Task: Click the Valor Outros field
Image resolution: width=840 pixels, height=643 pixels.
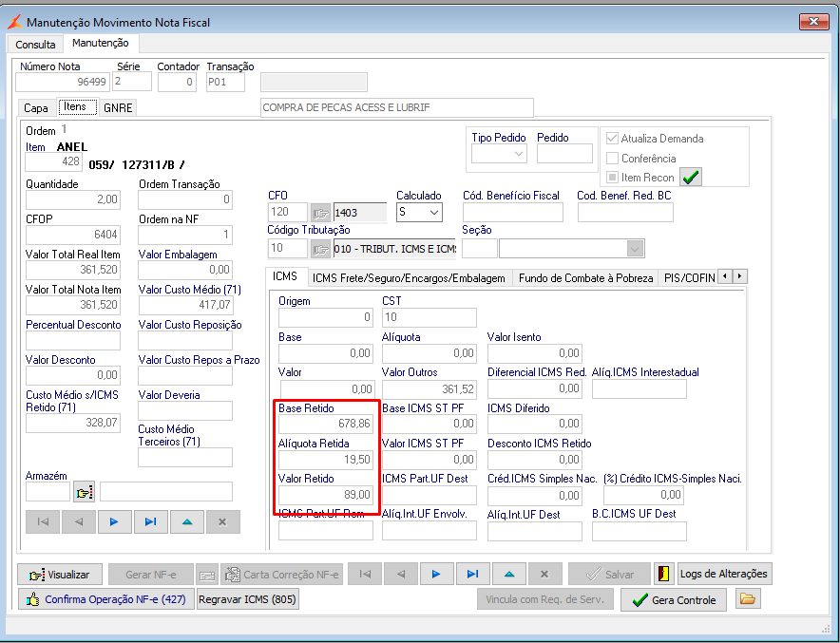Action: coord(430,389)
